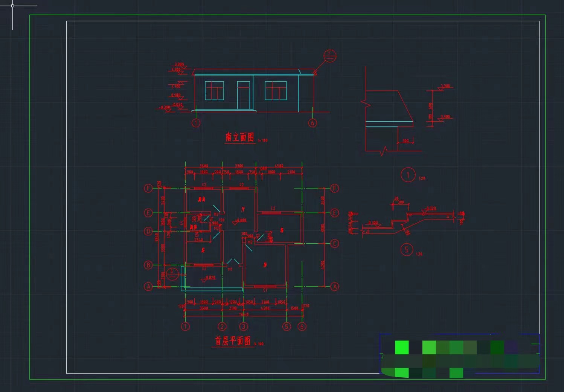Select the M1 double-door swing in the plan
564x392 pixels.
[233, 262]
